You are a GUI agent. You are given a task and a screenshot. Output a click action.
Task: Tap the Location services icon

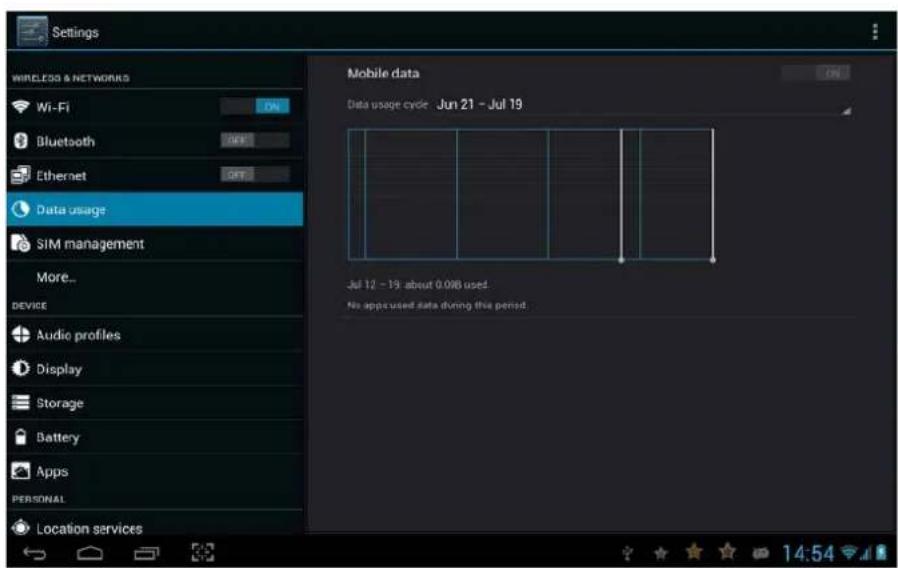click(x=21, y=527)
